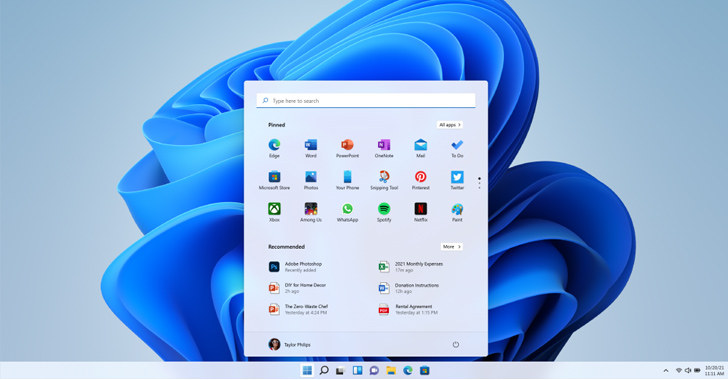Launch WhatsApp from pinned apps
Screen dimensions: 728x380
347,212
